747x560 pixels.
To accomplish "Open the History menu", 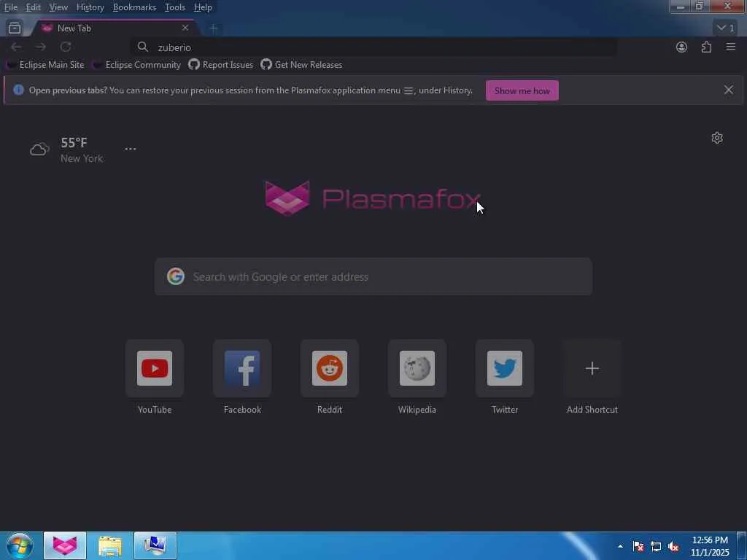I will tap(90, 7).
